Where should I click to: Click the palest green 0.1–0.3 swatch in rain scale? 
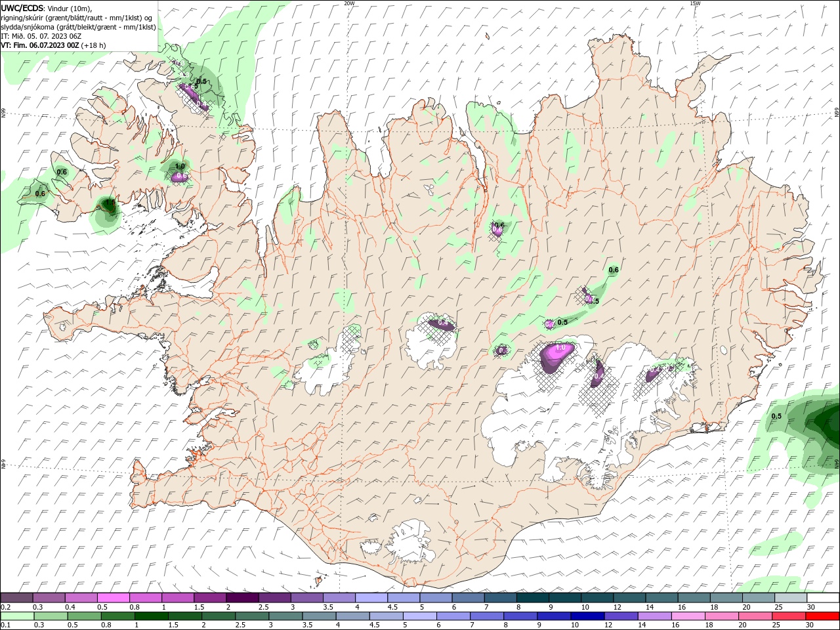[17, 616]
